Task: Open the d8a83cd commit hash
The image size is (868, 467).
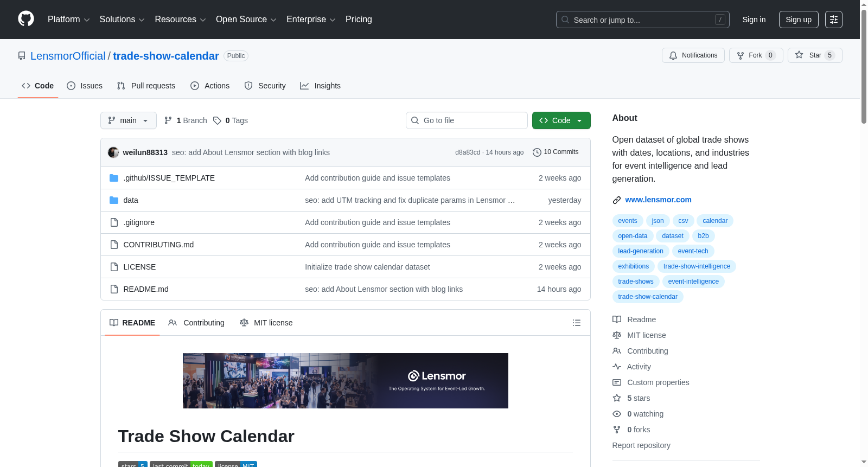Action: pyautogui.click(x=468, y=152)
